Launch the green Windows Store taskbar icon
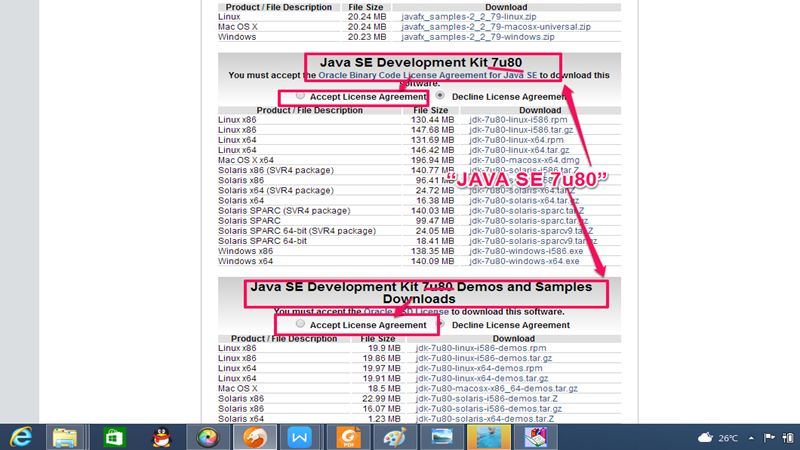 coord(113,438)
